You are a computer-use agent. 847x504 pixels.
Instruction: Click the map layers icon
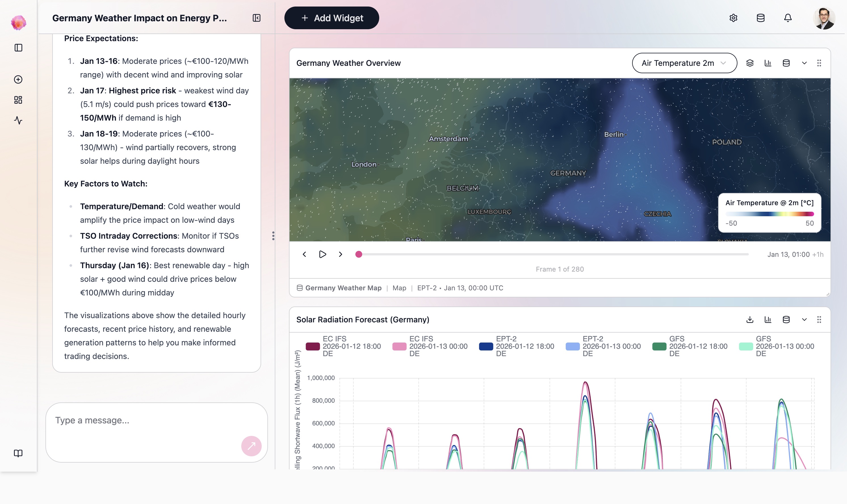coord(750,63)
